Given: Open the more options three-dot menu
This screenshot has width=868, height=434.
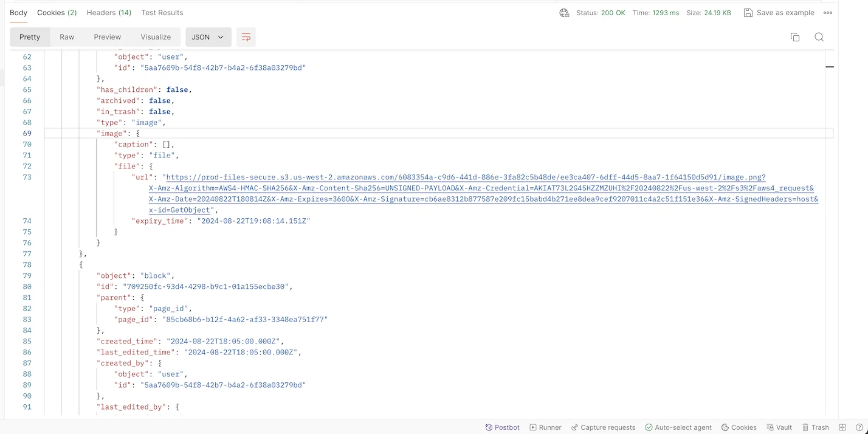Looking at the screenshot, I should (x=827, y=13).
